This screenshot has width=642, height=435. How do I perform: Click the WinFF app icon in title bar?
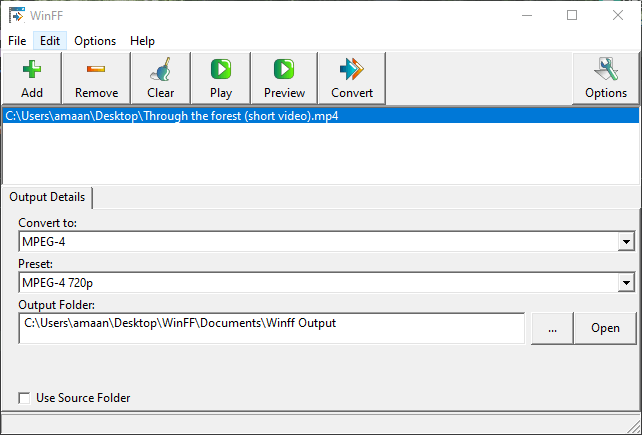pyautogui.click(x=17, y=15)
